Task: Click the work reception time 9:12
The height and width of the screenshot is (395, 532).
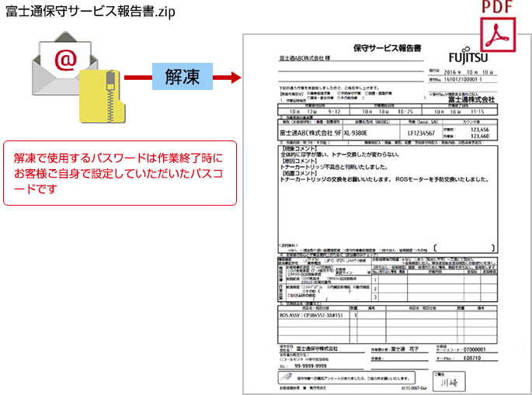Action: tap(334, 112)
